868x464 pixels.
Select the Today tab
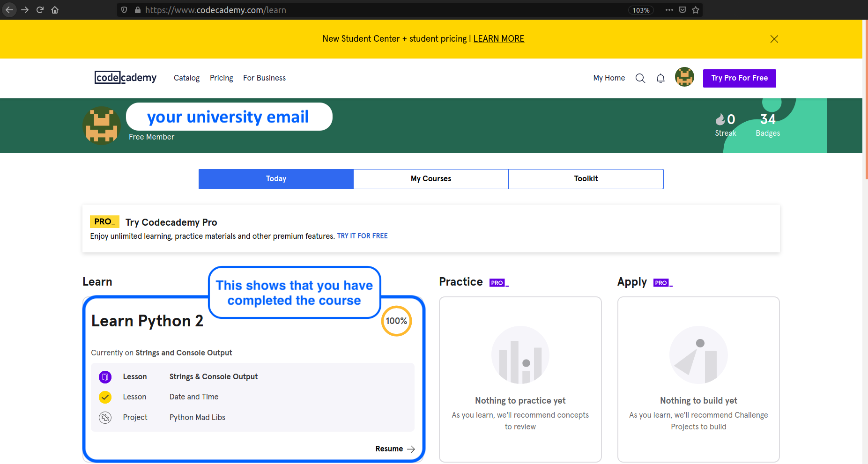tap(276, 179)
